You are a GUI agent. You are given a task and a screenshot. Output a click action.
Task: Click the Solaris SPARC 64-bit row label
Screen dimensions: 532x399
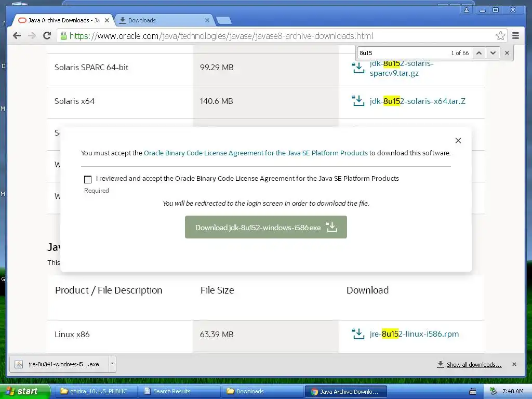coord(91,67)
